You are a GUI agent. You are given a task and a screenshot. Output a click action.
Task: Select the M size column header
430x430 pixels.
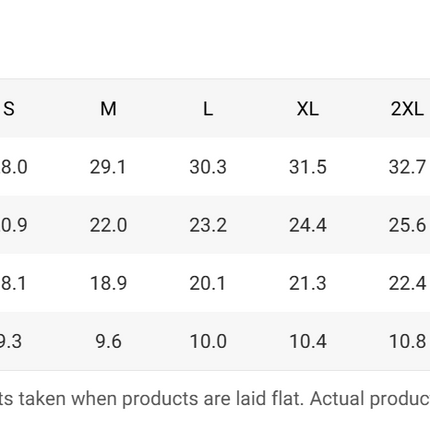(x=108, y=109)
